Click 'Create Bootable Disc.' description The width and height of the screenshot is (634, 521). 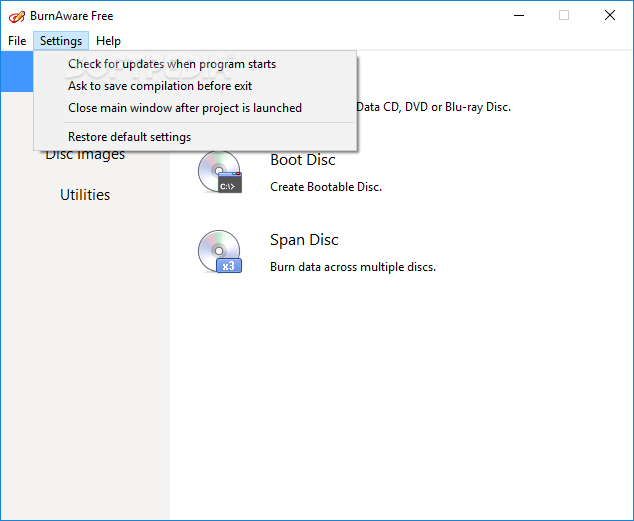coord(326,187)
